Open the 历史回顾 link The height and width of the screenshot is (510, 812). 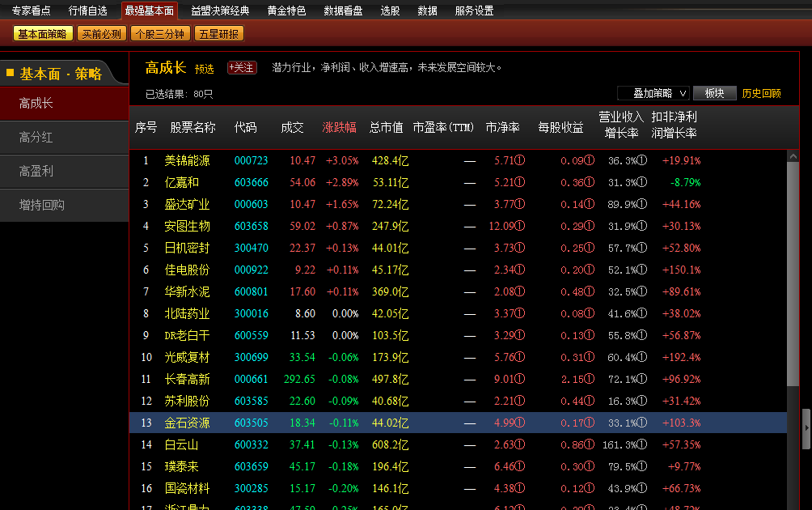coord(762,93)
